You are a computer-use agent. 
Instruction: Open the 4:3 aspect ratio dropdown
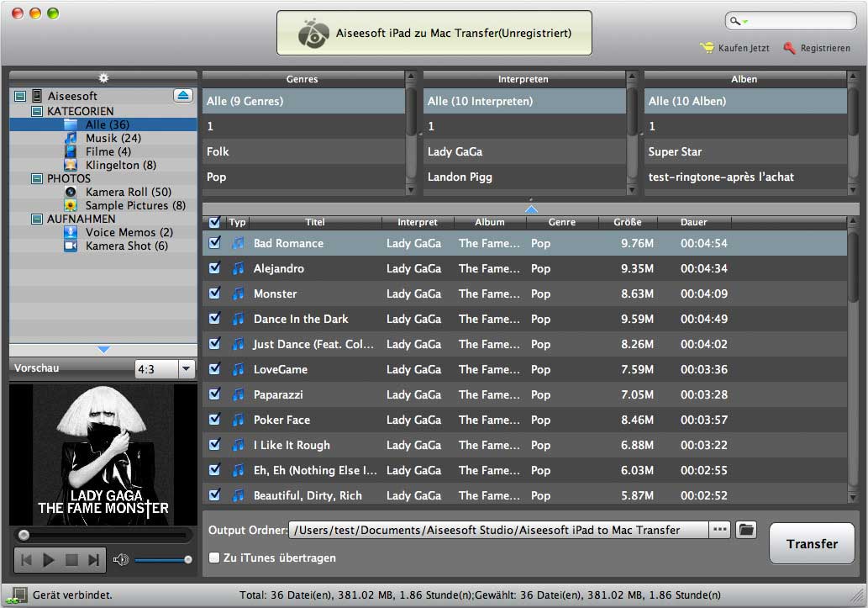tap(187, 368)
